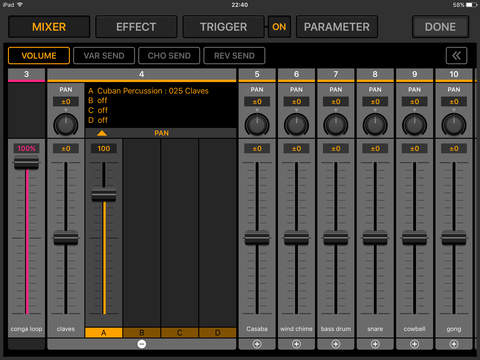This screenshot has width=480, height=360.
Task: Open the PARAMETER tab
Action: tap(337, 27)
